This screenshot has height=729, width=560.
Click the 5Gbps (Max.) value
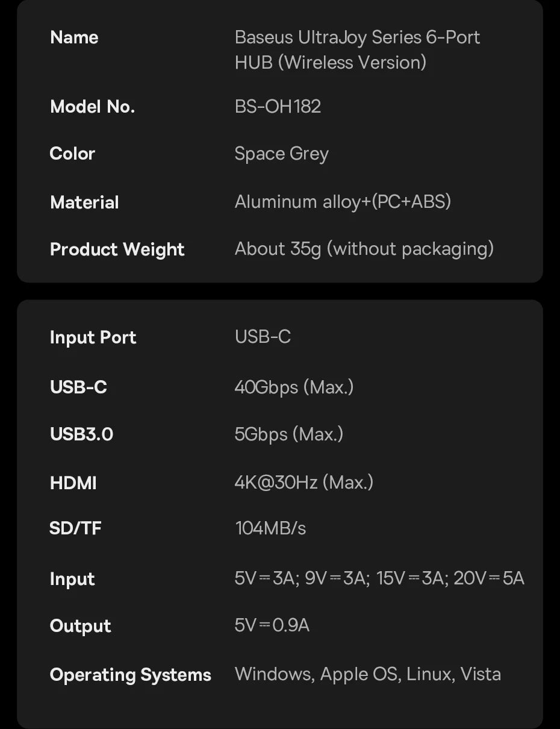tap(288, 434)
